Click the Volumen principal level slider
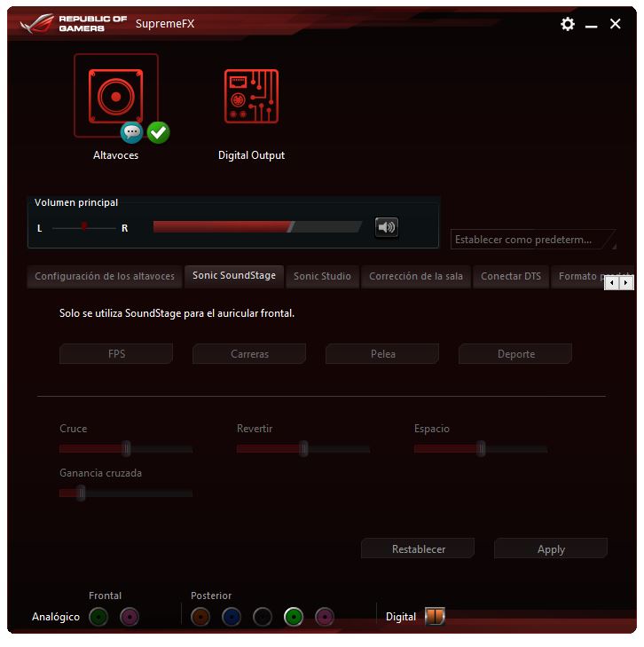The image size is (644, 647). coord(257,227)
